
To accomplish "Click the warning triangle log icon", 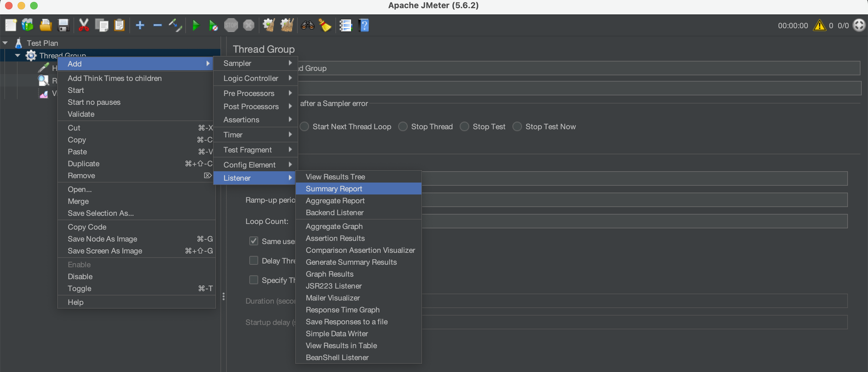I will pos(819,26).
